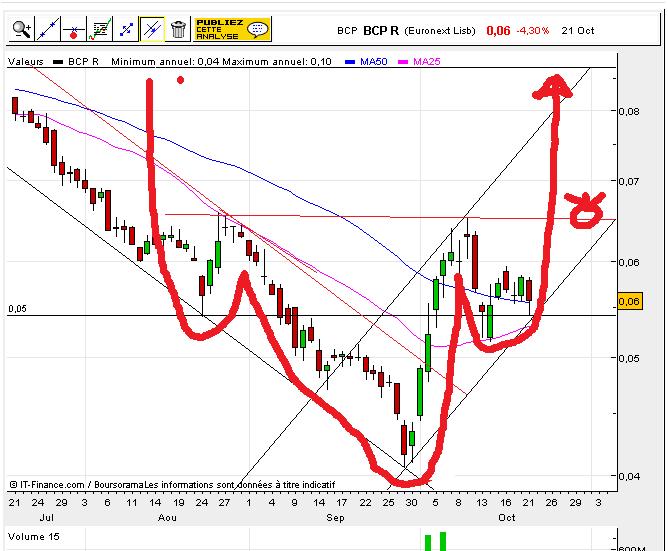The width and height of the screenshot is (668, 551).
Task: Click the 0,04 price axis label
Action: [629, 476]
